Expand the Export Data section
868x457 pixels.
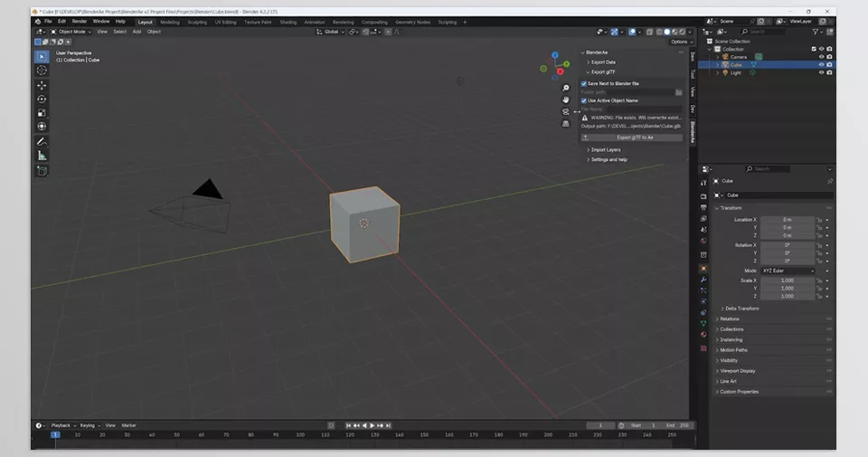[x=602, y=62]
